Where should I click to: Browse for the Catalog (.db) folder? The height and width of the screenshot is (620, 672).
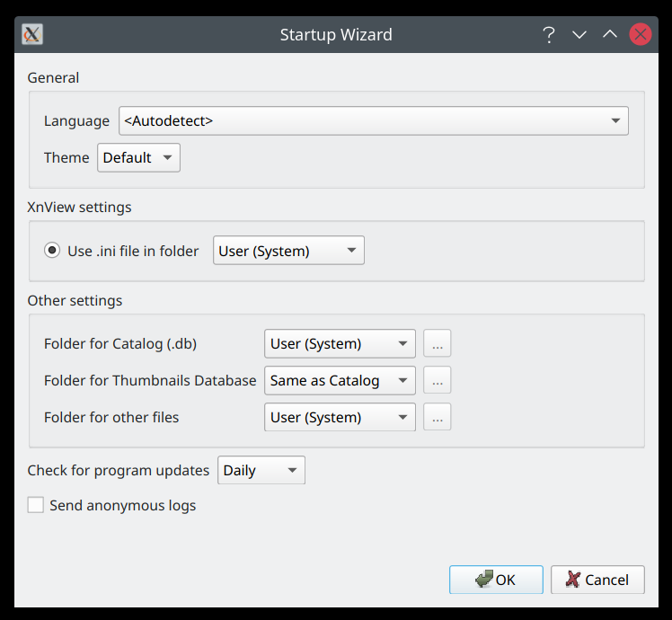click(x=437, y=343)
